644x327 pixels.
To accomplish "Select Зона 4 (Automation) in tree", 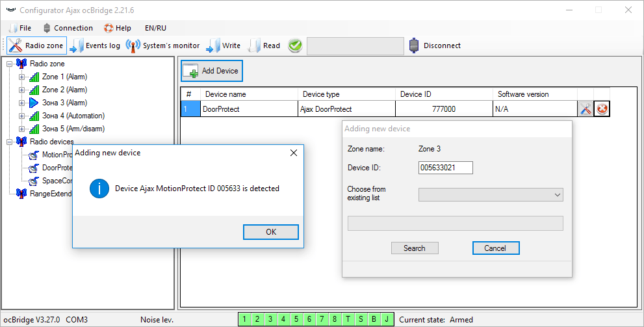I will (x=73, y=116).
